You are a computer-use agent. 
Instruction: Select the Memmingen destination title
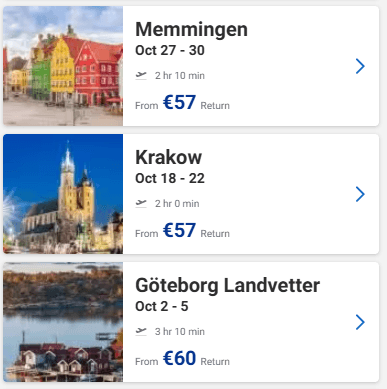[191, 30]
